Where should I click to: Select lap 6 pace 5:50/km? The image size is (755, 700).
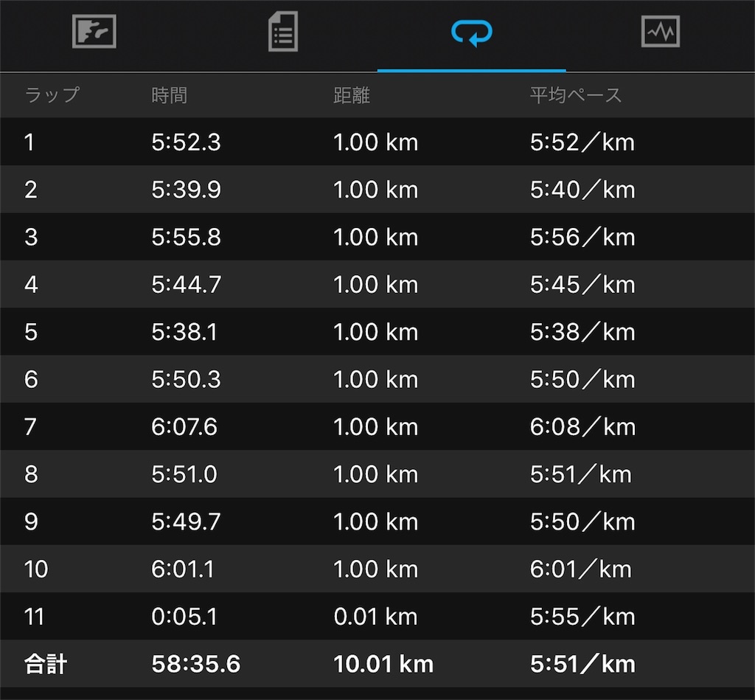click(582, 379)
